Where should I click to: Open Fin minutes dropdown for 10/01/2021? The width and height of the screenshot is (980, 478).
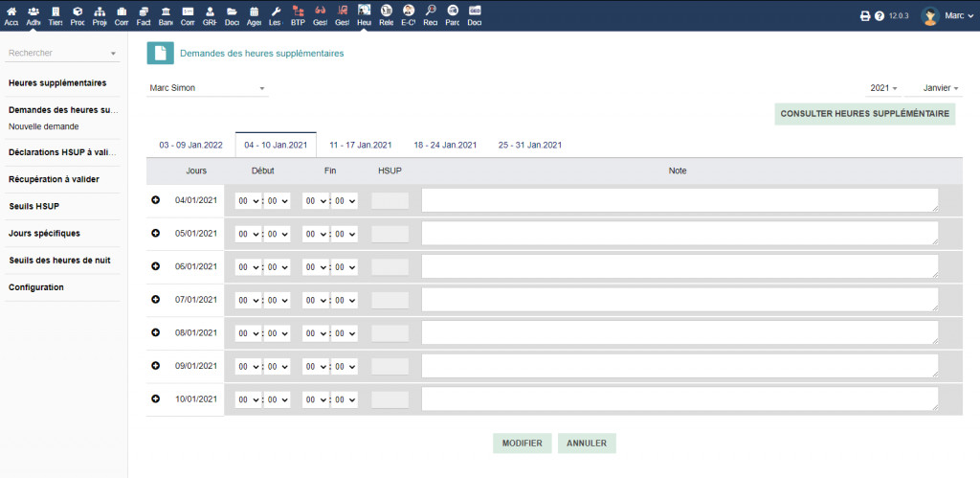coord(345,399)
